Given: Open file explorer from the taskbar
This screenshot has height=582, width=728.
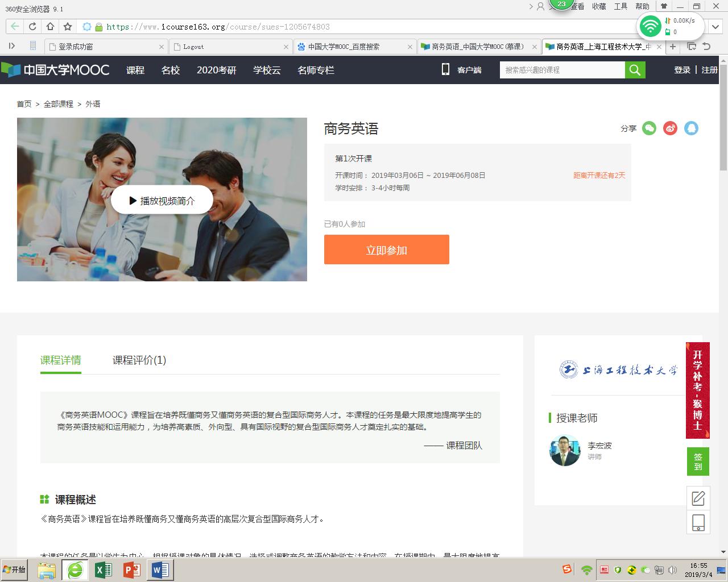Looking at the screenshot, I should [x=47, y=570].
